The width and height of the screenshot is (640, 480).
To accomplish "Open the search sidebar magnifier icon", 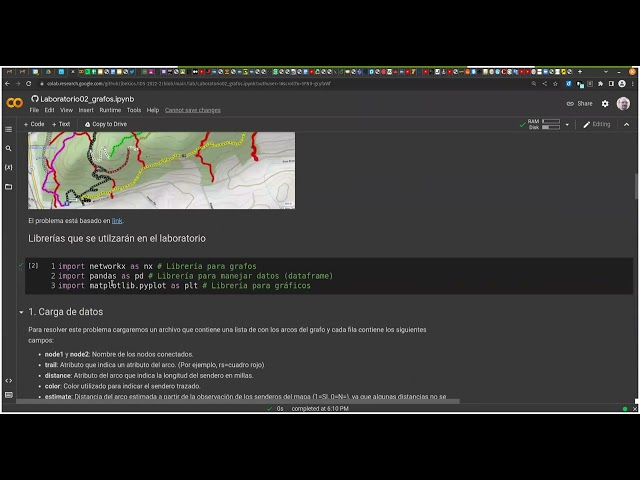I will (x=9, y=149).
